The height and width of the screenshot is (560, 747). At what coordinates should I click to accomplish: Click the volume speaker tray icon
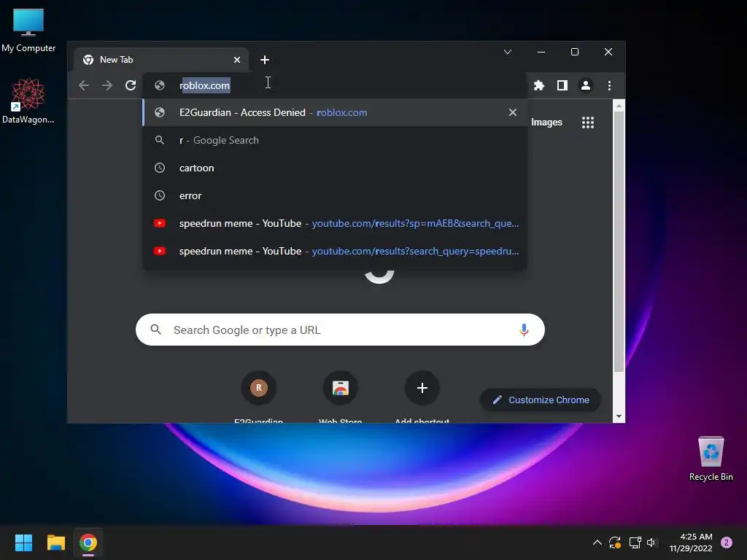tap(652, 542)
